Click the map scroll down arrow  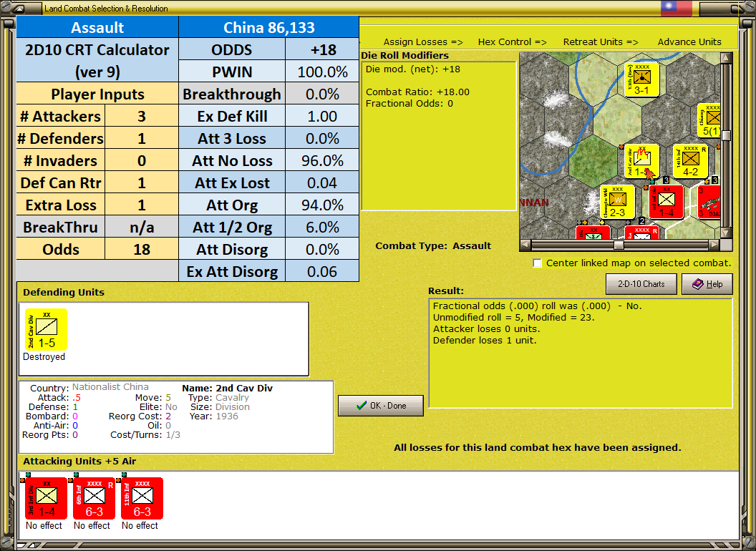click(x=726, y=233)
